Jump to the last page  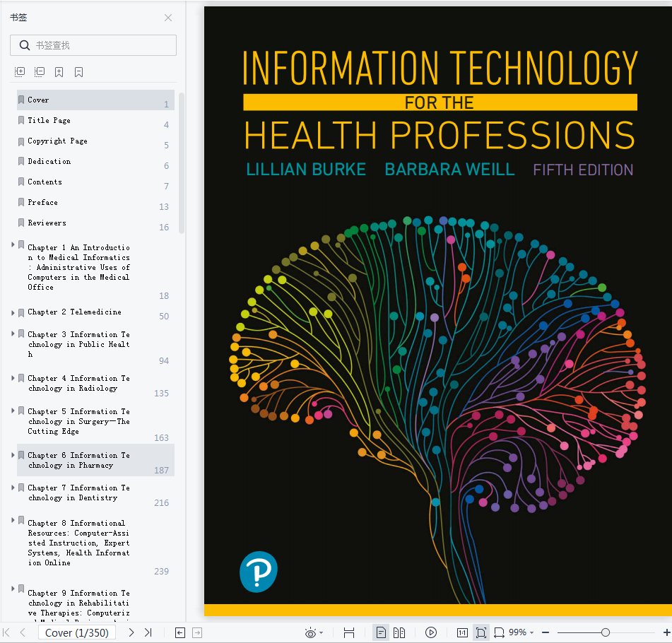click(148, 632)
